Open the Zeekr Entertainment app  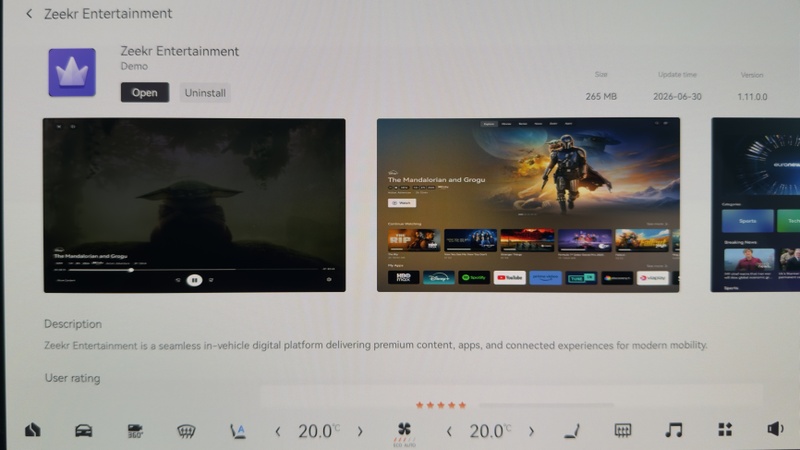coord(145,92)
